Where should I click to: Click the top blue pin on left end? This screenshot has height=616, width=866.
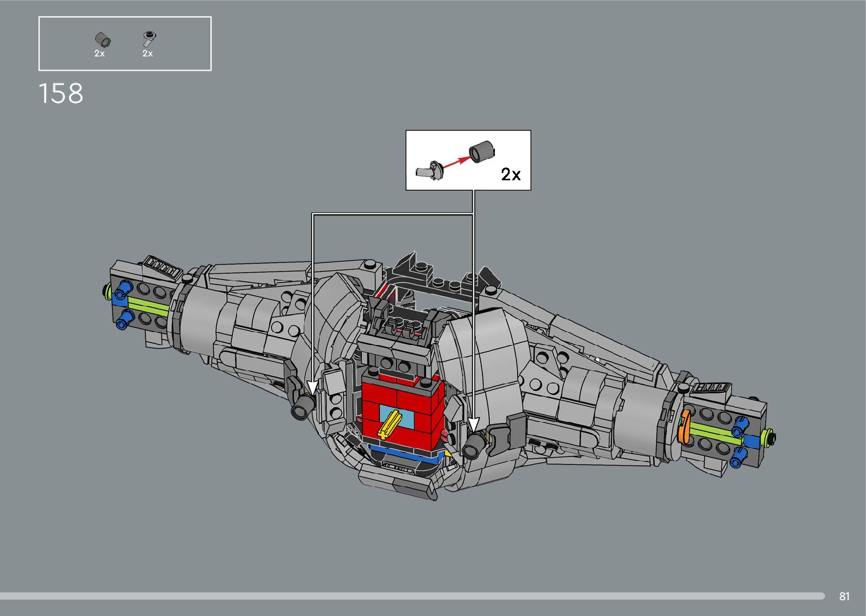122,294
